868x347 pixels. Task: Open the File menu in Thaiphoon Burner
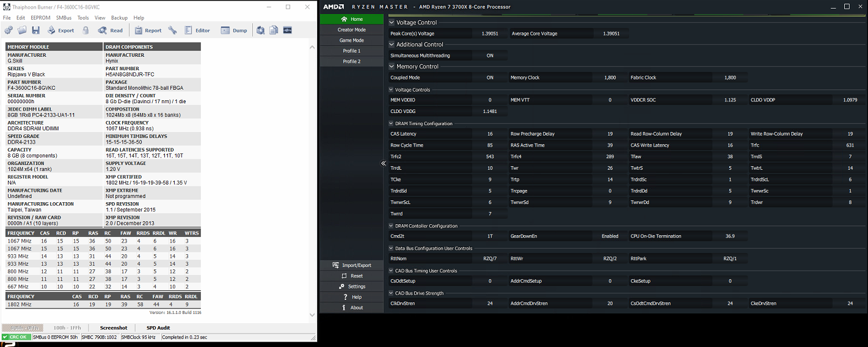(x=7, y=18)
